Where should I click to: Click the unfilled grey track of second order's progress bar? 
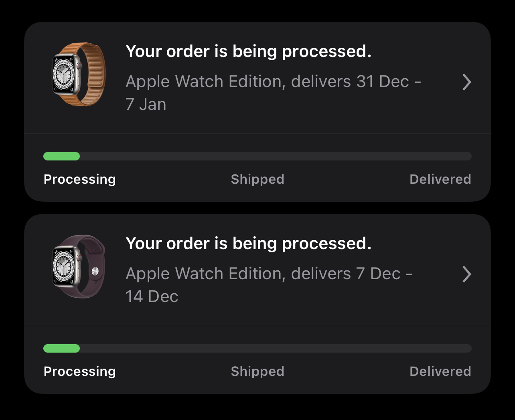pos(275,349)
